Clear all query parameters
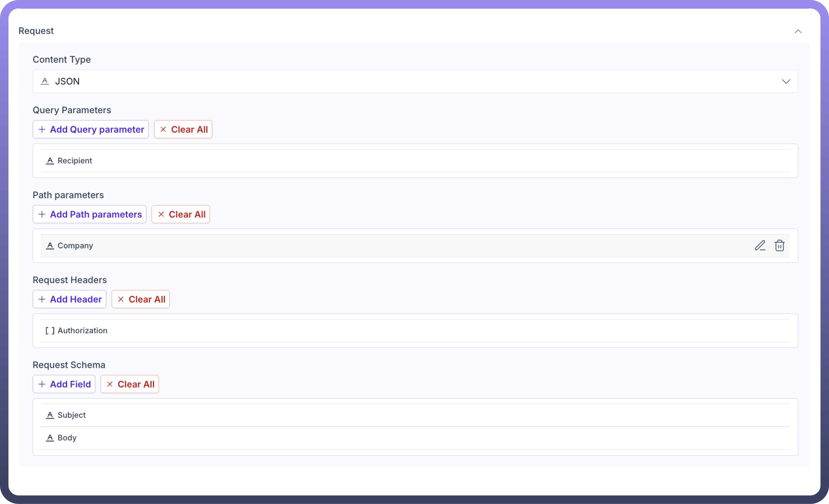This screenshot has height=504, width=829. (183, 129)
